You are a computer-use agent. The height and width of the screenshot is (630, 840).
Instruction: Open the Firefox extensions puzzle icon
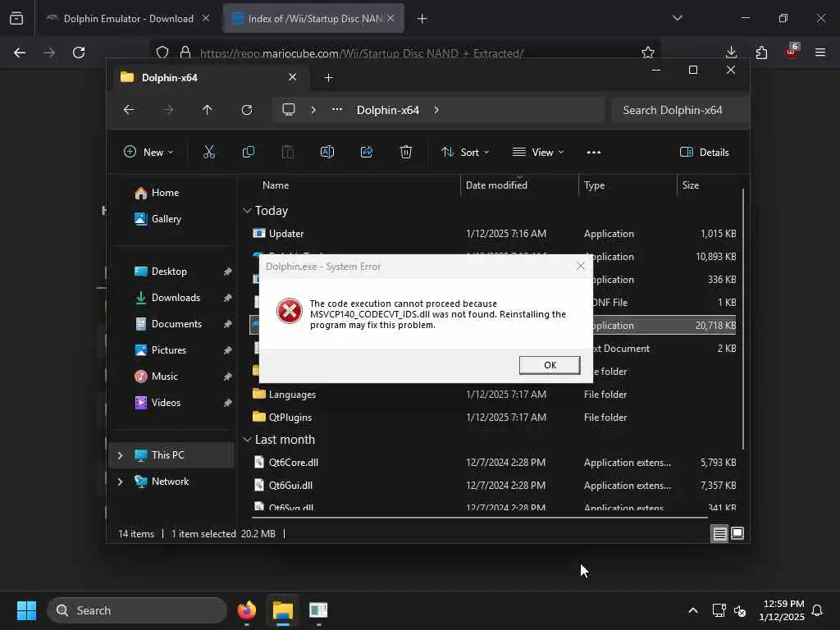pos(761,52)
